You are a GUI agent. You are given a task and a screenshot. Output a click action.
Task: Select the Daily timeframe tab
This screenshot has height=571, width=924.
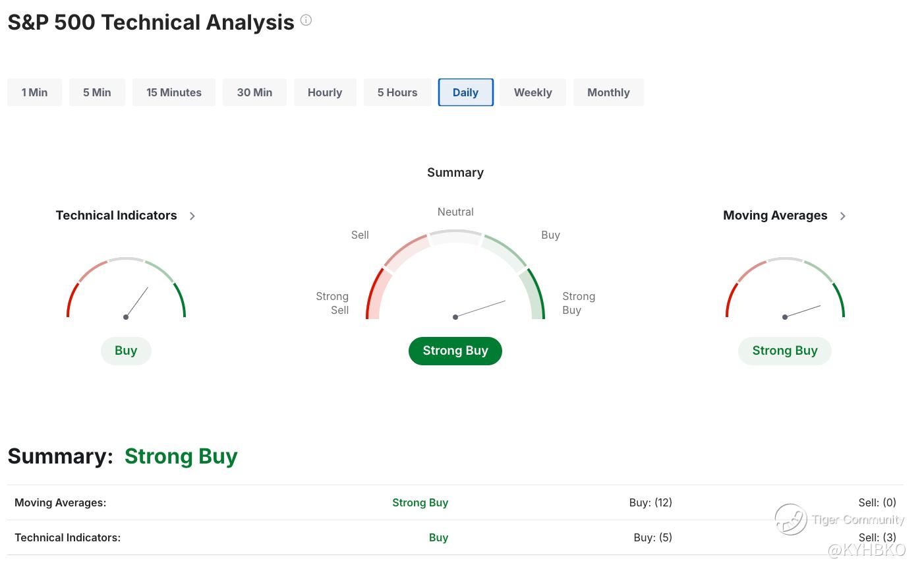coord(465,92)
